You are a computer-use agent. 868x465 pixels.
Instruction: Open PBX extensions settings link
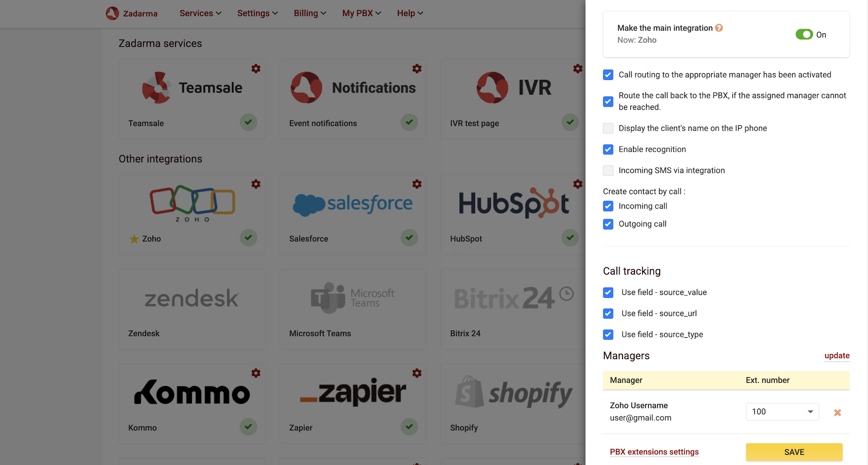(654, 452)
